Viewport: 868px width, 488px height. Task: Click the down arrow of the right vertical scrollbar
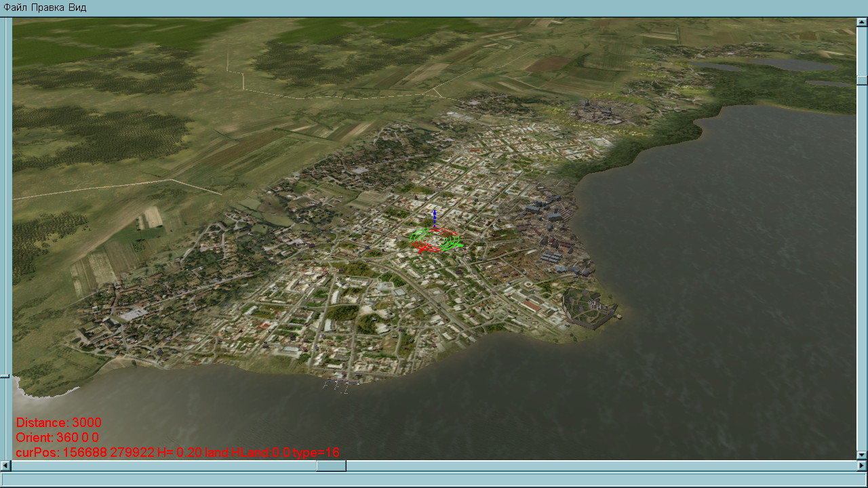pos(862,455)
